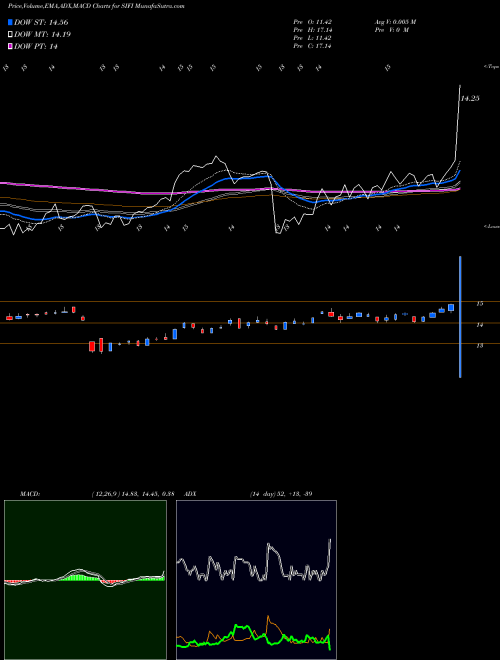Viewport: 500px width, 660px height.
Task: Click the 'ADX' panel heading
Action: 191,494
